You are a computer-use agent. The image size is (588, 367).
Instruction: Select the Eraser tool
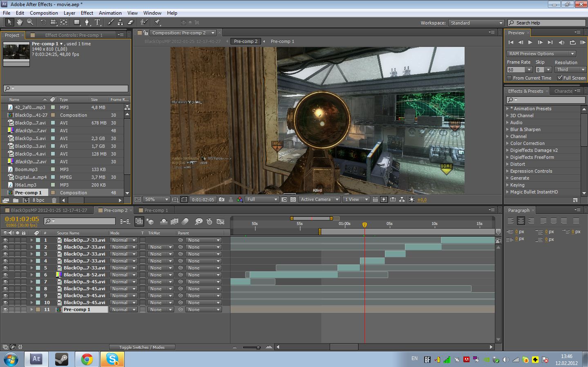(131, 22)
